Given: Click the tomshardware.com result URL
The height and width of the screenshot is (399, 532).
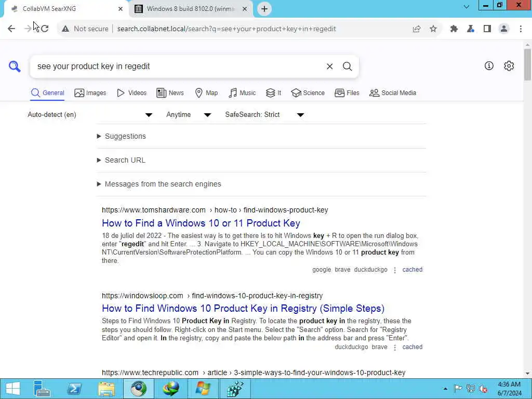Looking at the screenshot, I should click(x=215, y=210).
